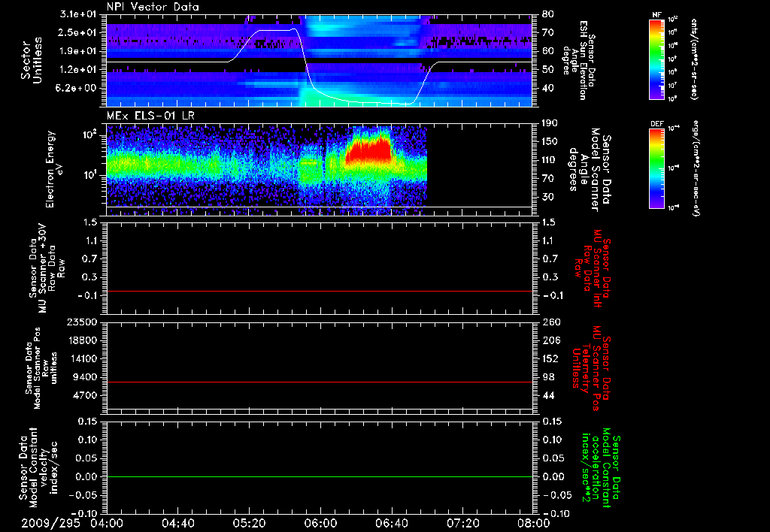Click the 14100 scanner position tick label

(81, 358)
